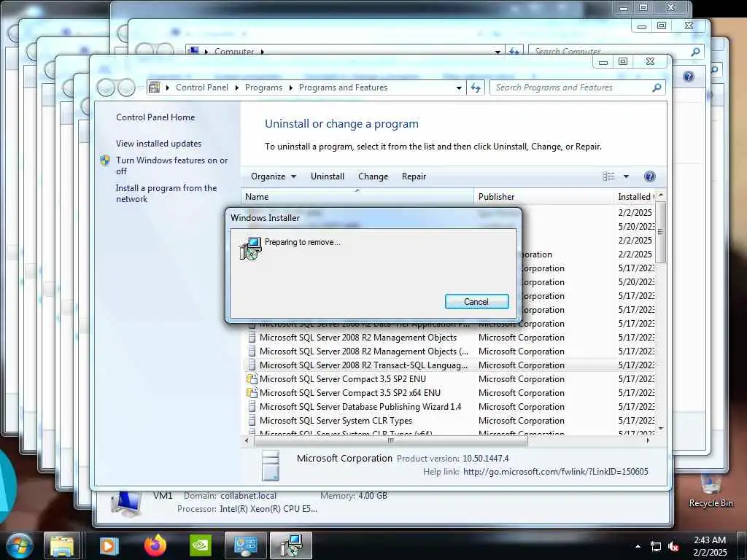Show hidden system tray icons
Screen dimensions: 747x560
638,546
